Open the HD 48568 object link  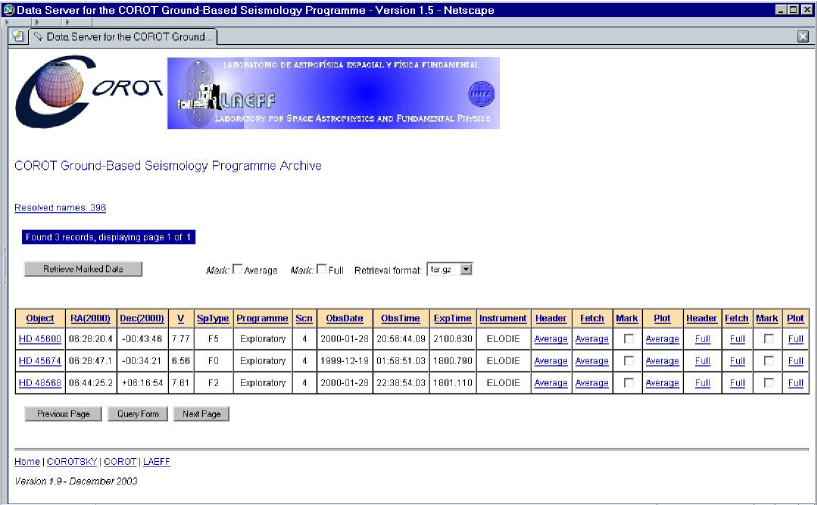(40, 383)
